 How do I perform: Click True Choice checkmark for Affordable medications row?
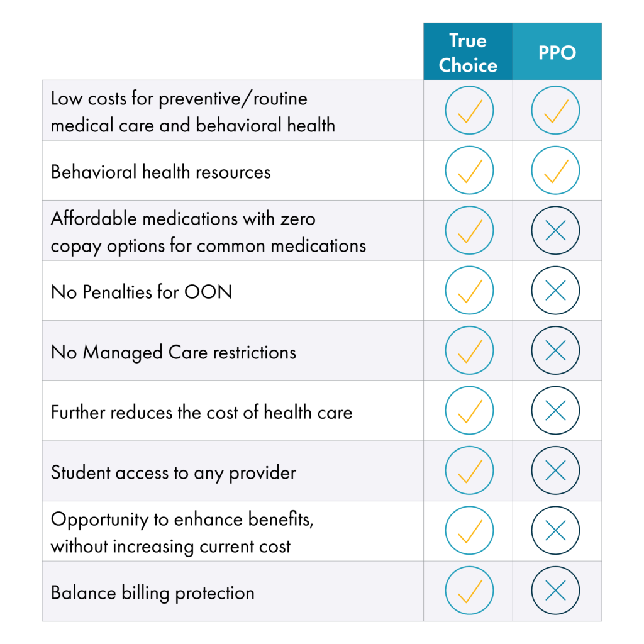469,231
